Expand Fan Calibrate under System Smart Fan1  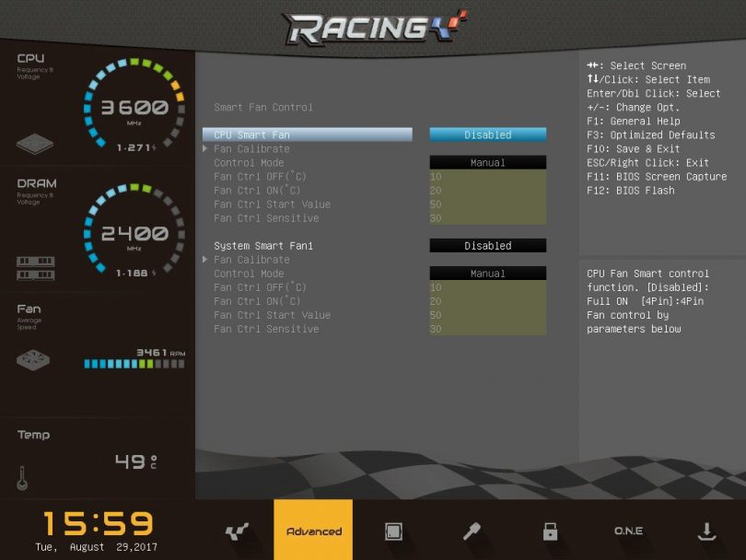[x=251, y=260]
